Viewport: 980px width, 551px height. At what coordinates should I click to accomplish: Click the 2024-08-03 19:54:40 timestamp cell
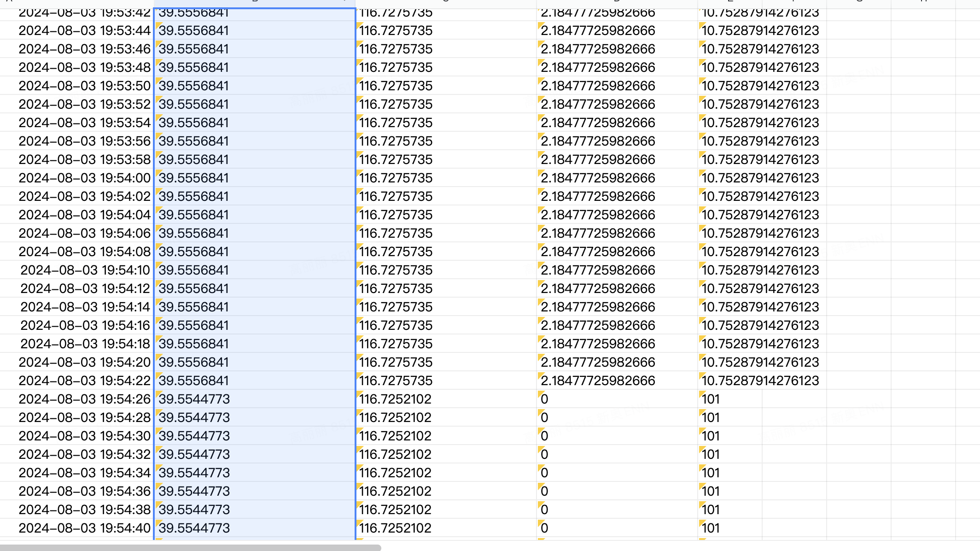[x=84, y=528]
